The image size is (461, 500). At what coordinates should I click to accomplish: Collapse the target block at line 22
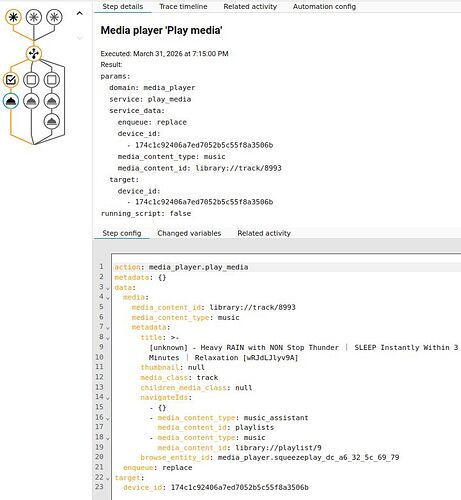pyautogui.click(x=108, y=479)
